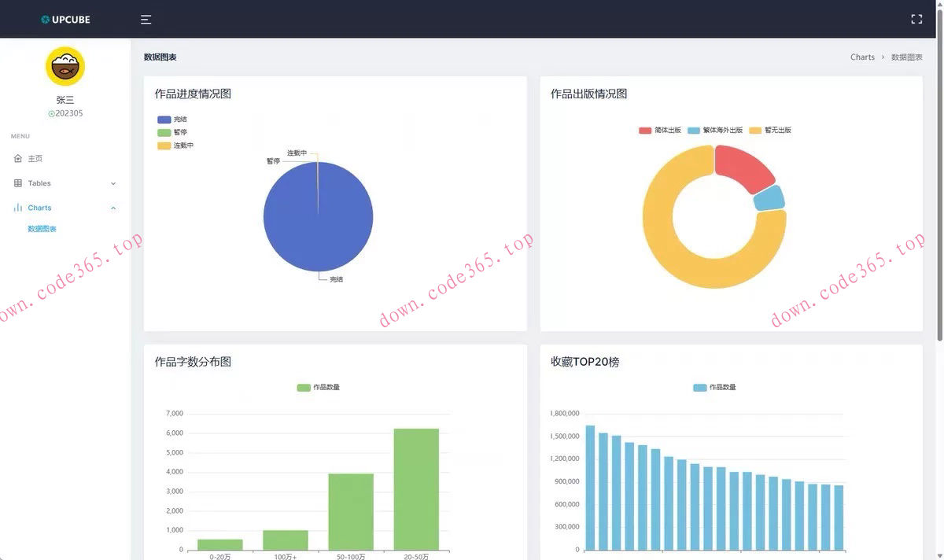This screenshot has height=560, width=944.
Task: Click the 900,000 axis label
Action: (566, 481)
